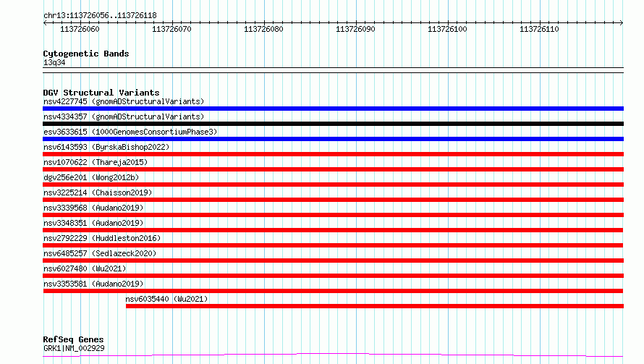Click ruler position 113726090

tap(356, 29)
